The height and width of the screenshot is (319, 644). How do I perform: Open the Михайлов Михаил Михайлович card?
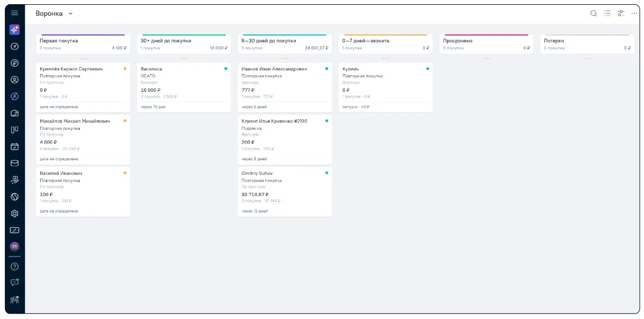click(83, 140)
